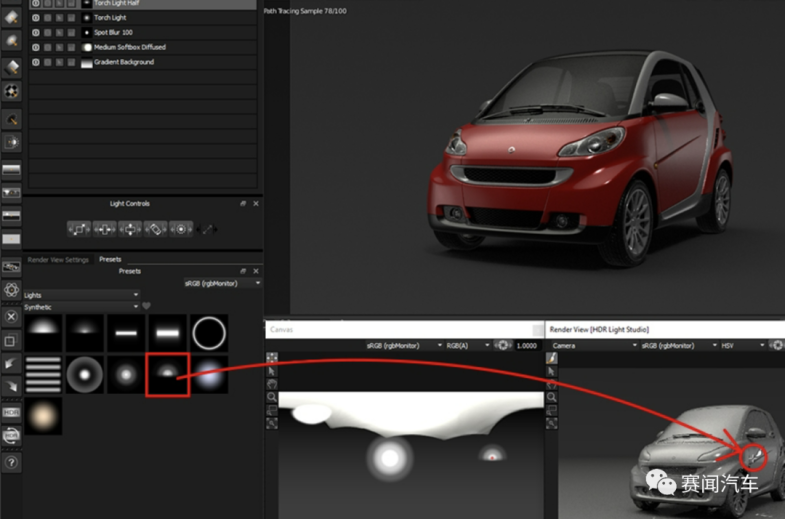785x519 pixels.
Task: Open the help question mark icon
Action: [x=11, y=463]
